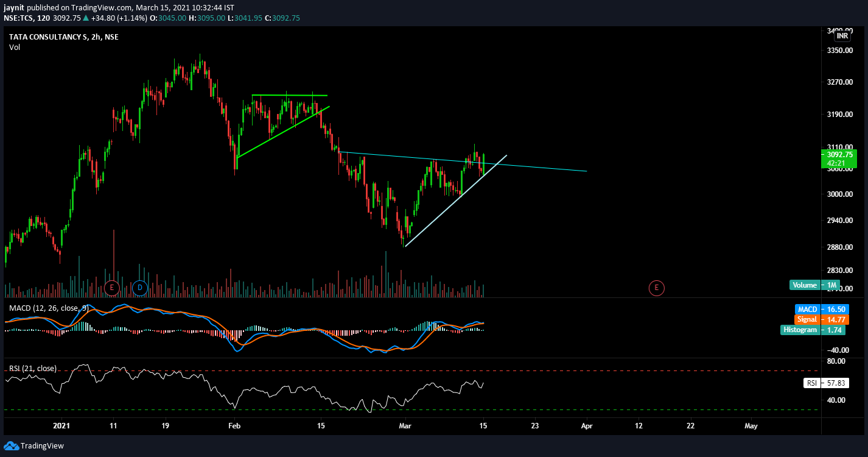The height and width of the screenshot is (457, 868).
Task: Click the green dashed RSI oversold line
Action: (x=411, y=409)
